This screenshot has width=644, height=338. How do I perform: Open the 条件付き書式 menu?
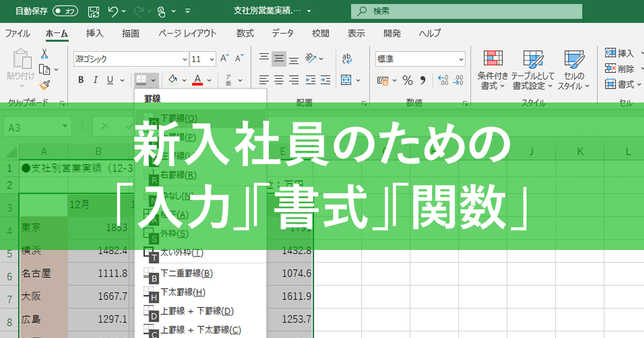click(x=493, y=70)
